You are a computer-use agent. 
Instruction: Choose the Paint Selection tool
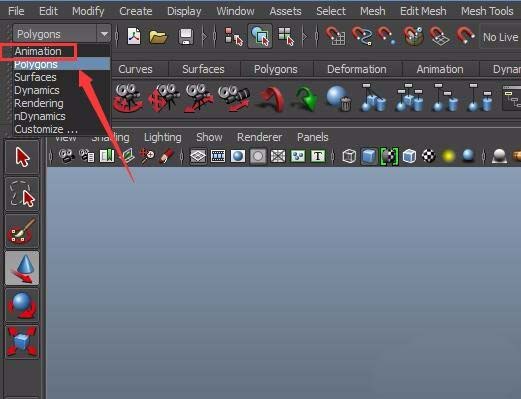[x=22, y=231]
